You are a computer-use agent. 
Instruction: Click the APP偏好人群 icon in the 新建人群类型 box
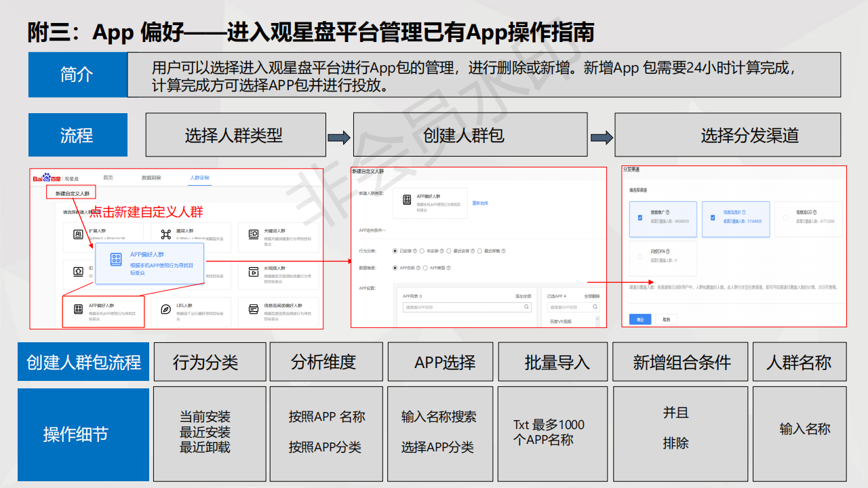[406, 200]
